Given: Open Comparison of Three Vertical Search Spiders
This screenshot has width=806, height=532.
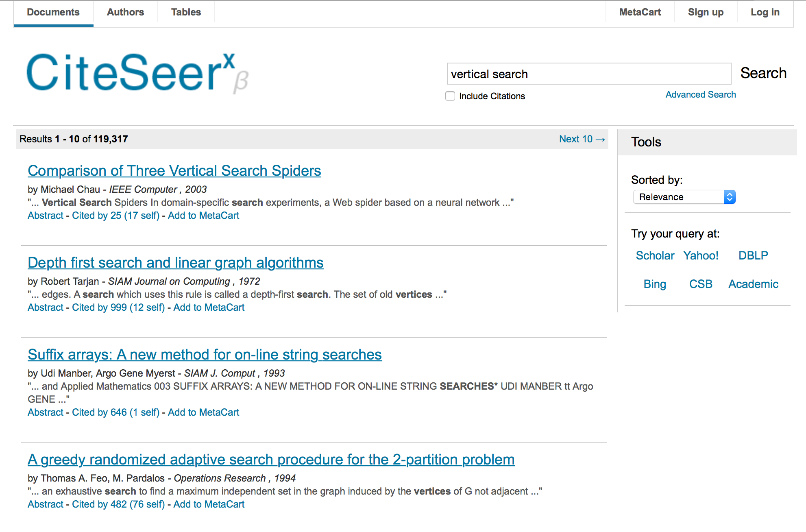Looking at the screenshot, I should coord(174,171).
